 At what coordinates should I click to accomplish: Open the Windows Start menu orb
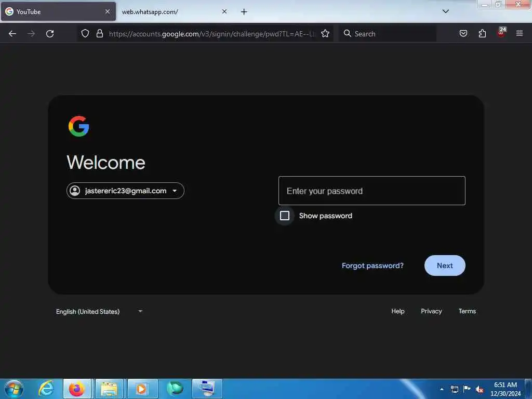pos(14,389)
